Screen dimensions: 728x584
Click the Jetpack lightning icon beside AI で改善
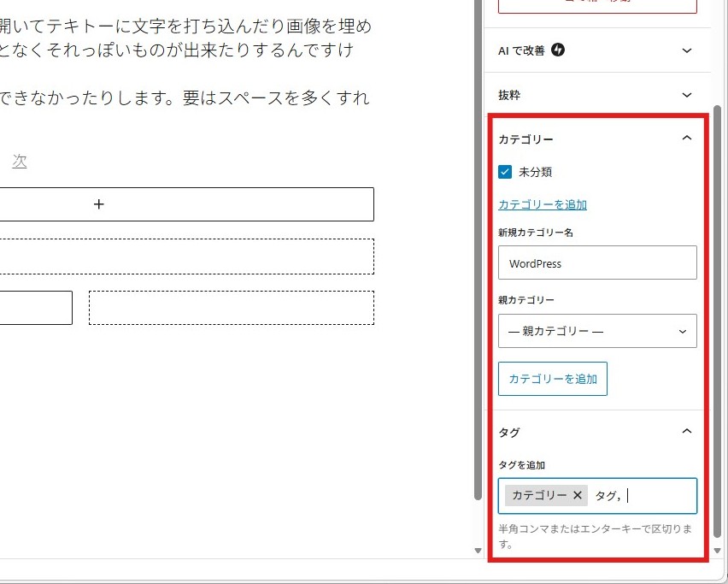tap(558, 50)
